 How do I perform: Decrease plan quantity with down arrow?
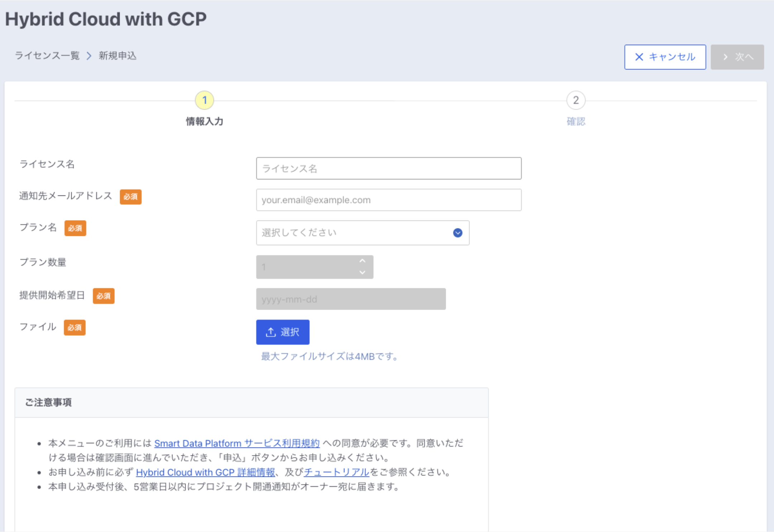[x=362, y=272]
